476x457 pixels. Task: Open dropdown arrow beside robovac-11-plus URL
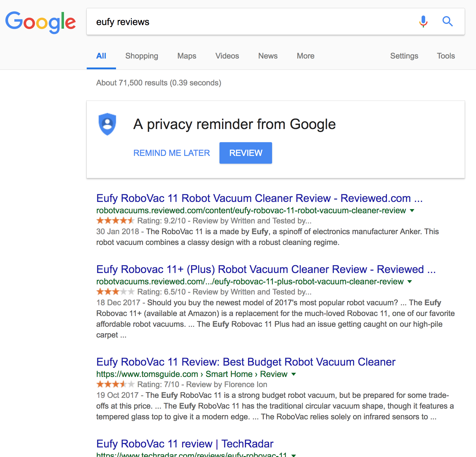tap(410, 282)
